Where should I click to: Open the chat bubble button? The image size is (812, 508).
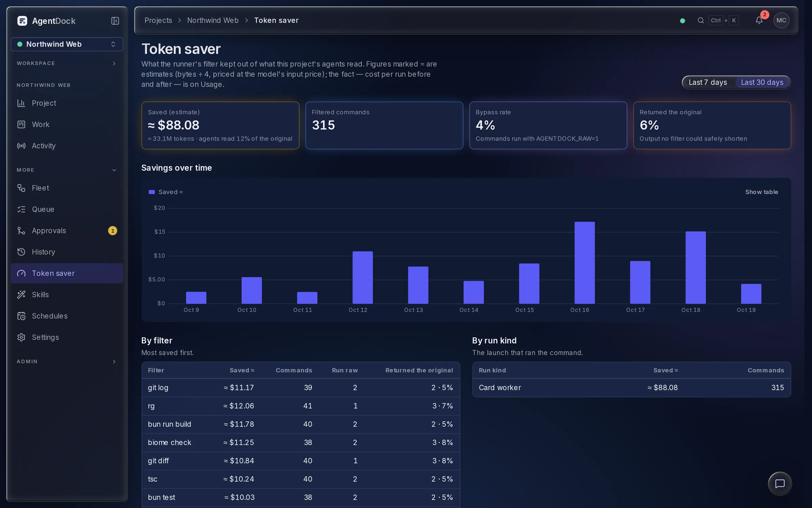pyautogui.click(x=780, y=484)
